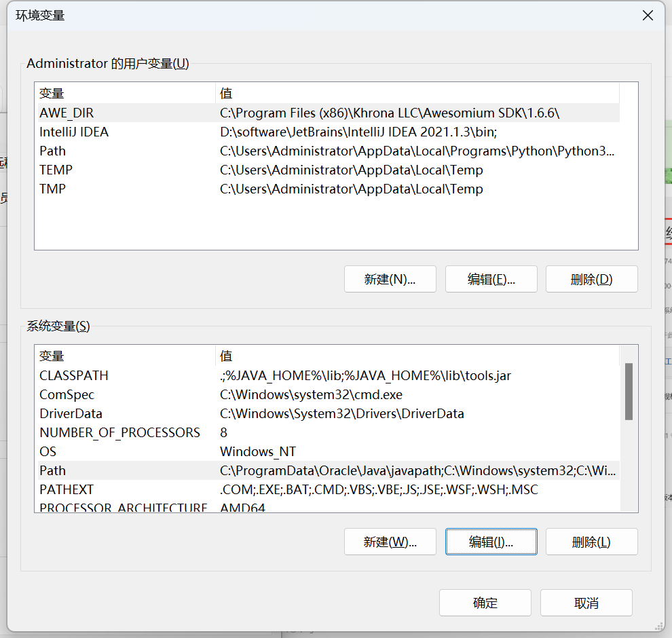Cancel the dialog via 取消 button

click(x=586, y=602)
